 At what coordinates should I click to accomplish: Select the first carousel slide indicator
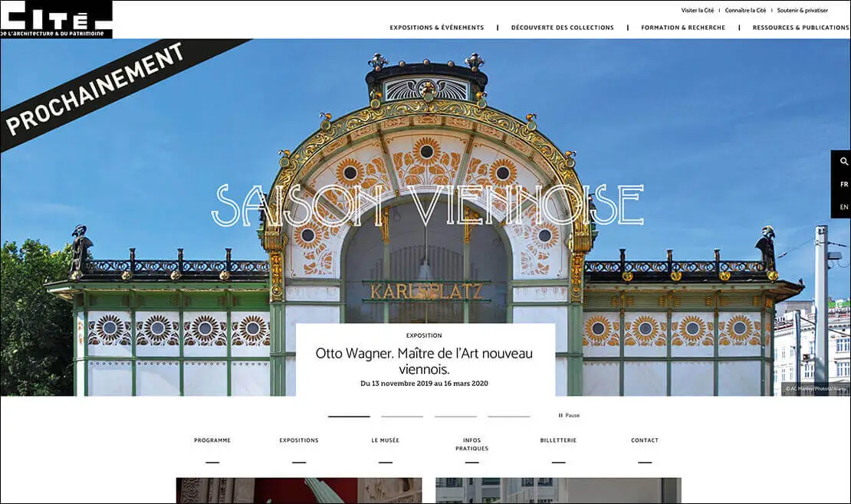(x=349, y=415)
